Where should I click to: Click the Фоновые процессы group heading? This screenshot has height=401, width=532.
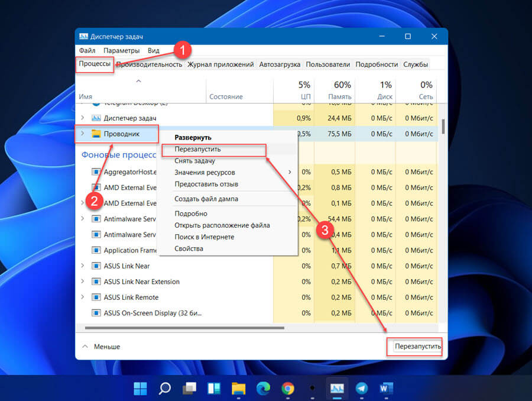point(118,155)
